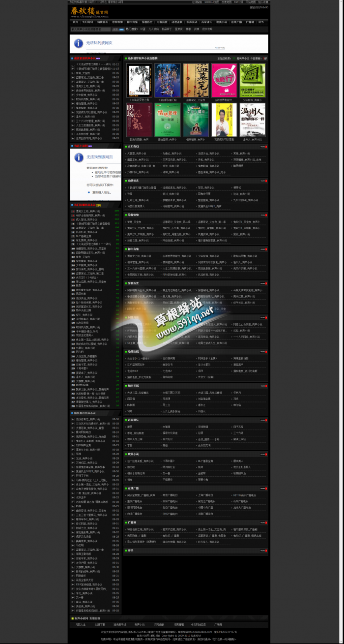Open the 我的成功可以复制 book cover thumbnail
The height and width of the screenshot is (644, 344).
coord(224,120)
